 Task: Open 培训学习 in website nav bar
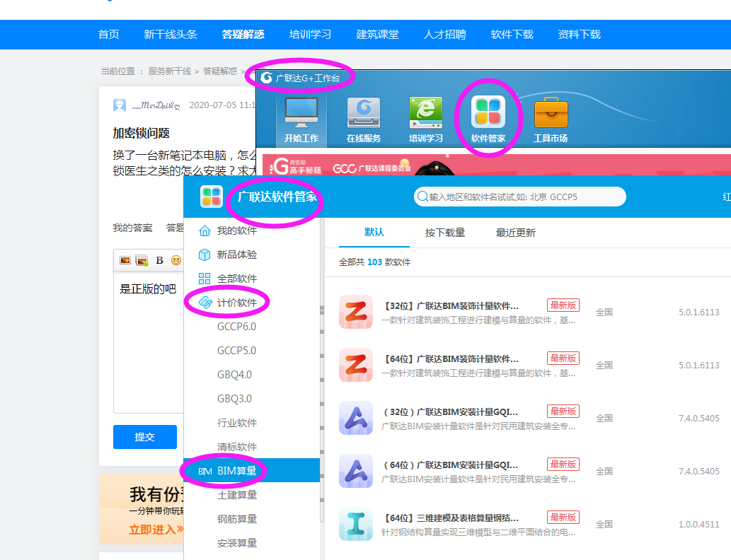(x=310, y=35)
